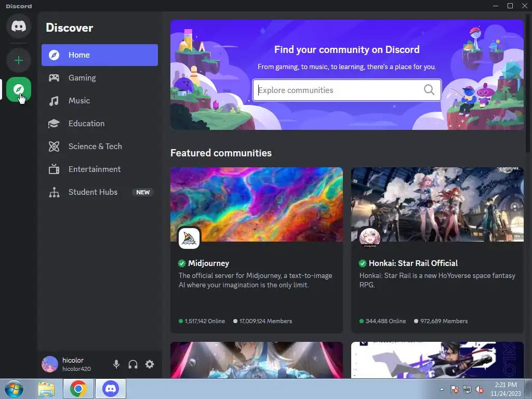
Task: Click the Honkai HoYoverse description text
Action: pos(437,280)
